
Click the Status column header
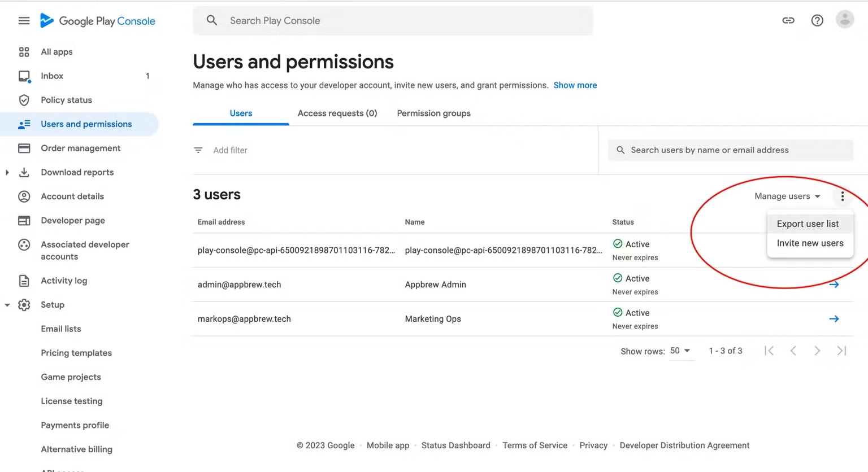click(x=623, y=222)
